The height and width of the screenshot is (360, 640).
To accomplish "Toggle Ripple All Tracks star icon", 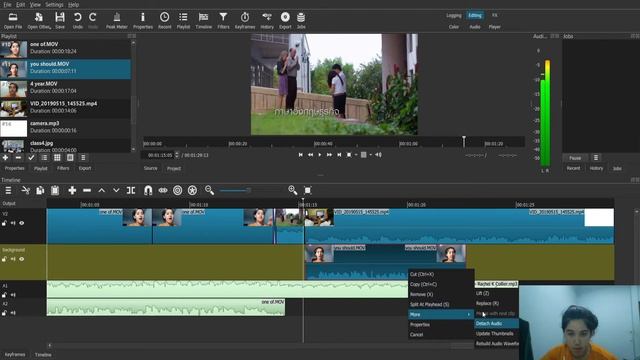I will [192, 190].
